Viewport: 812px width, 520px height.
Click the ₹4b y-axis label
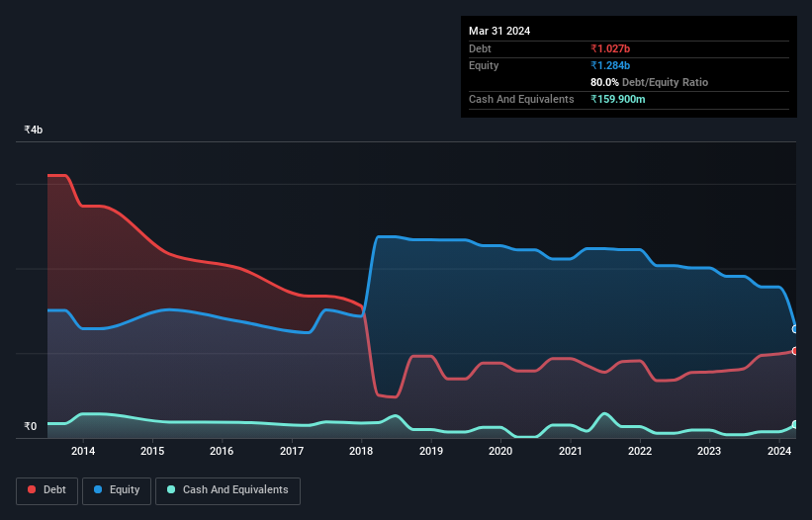pyautogui.click(x=34, y=130)
